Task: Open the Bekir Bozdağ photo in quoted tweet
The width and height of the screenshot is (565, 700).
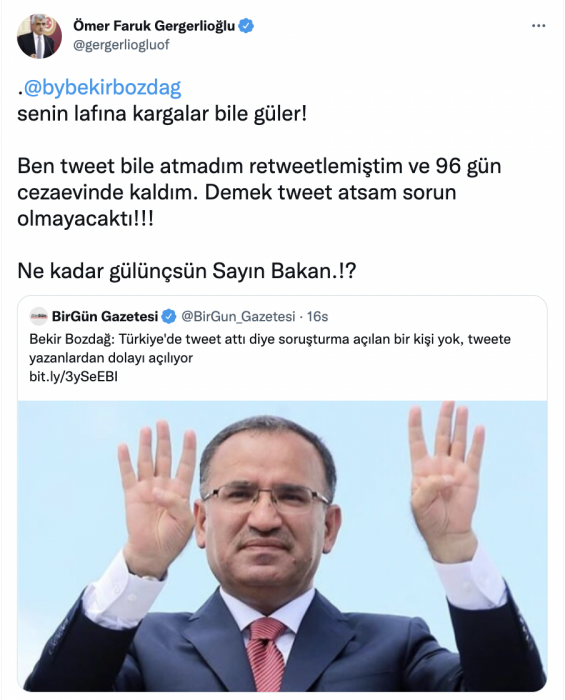Action: tap(282, 546)
